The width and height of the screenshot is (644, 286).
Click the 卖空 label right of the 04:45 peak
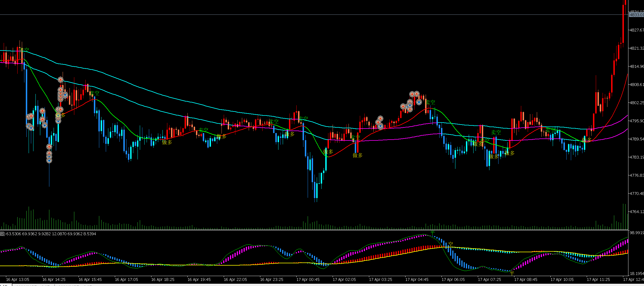pyautogui.click(x=430, y=102)
